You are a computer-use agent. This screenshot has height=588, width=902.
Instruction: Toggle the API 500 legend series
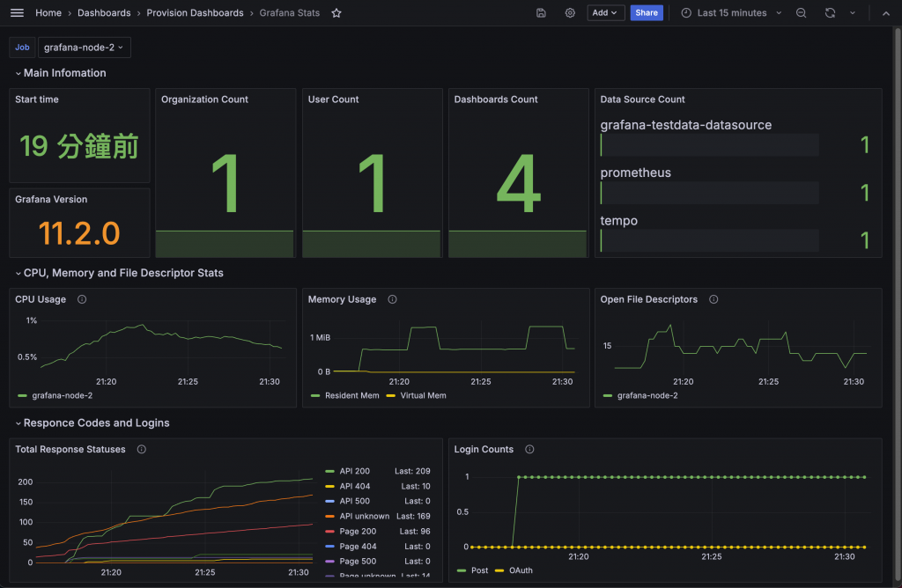354,501
